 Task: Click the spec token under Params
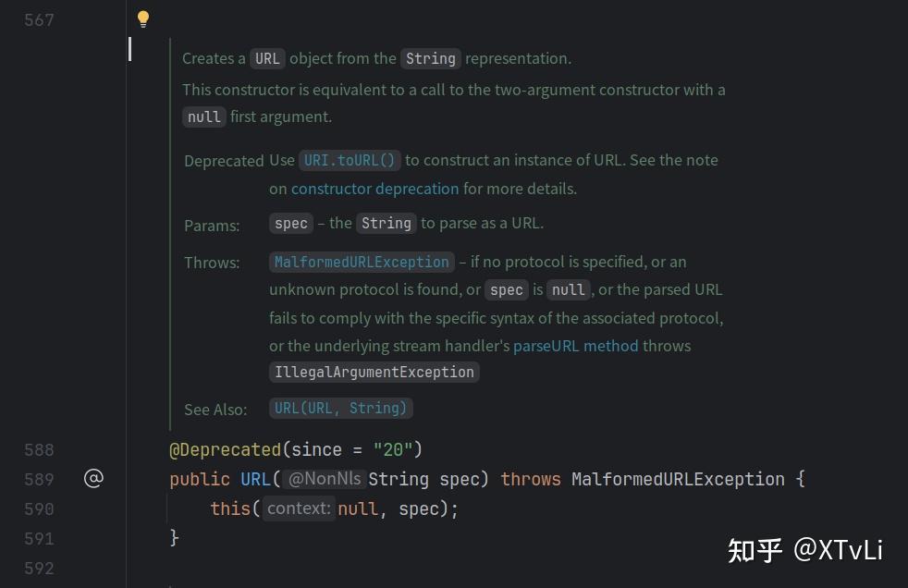(x=290, y=223)
